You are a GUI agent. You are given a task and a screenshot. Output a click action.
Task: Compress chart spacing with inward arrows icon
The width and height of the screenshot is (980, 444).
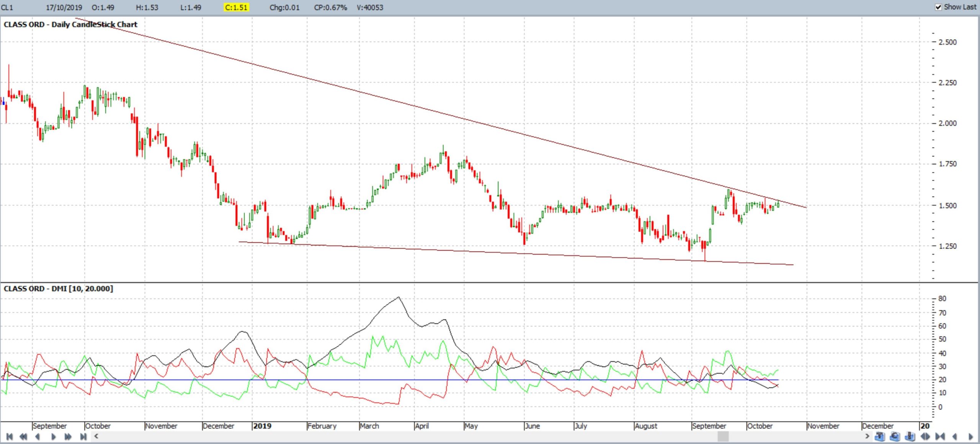click(940, 436)
